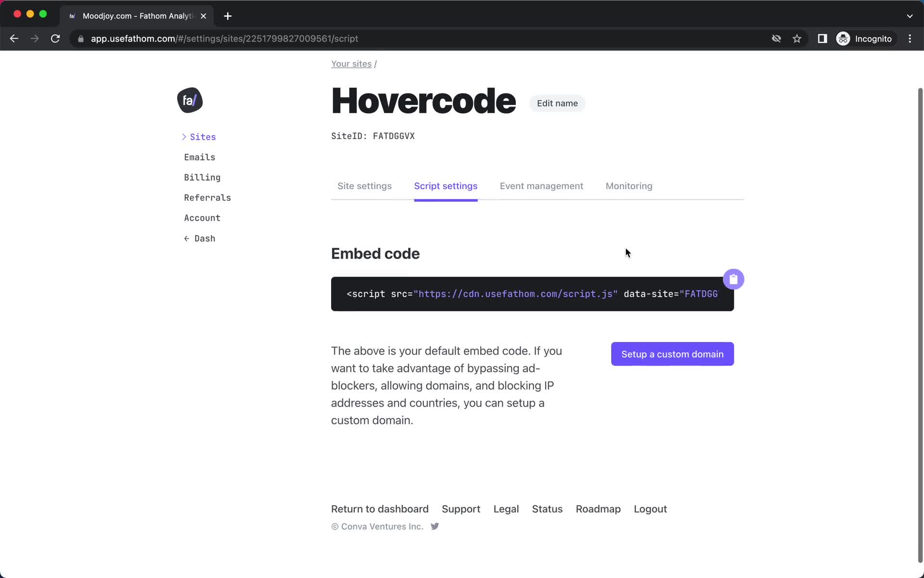
Task: Click the copy embed code icon
Action: tap(733, 279)
